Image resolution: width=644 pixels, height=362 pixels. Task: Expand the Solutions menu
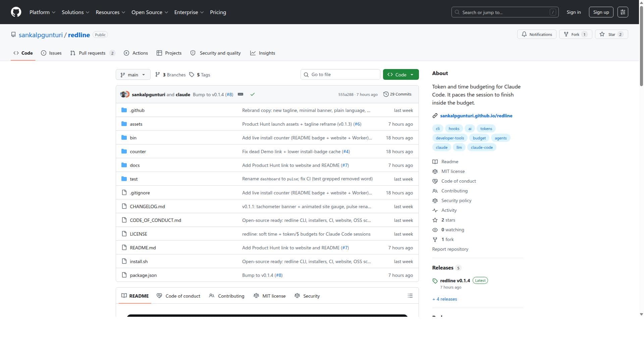[x=75, y=12]
